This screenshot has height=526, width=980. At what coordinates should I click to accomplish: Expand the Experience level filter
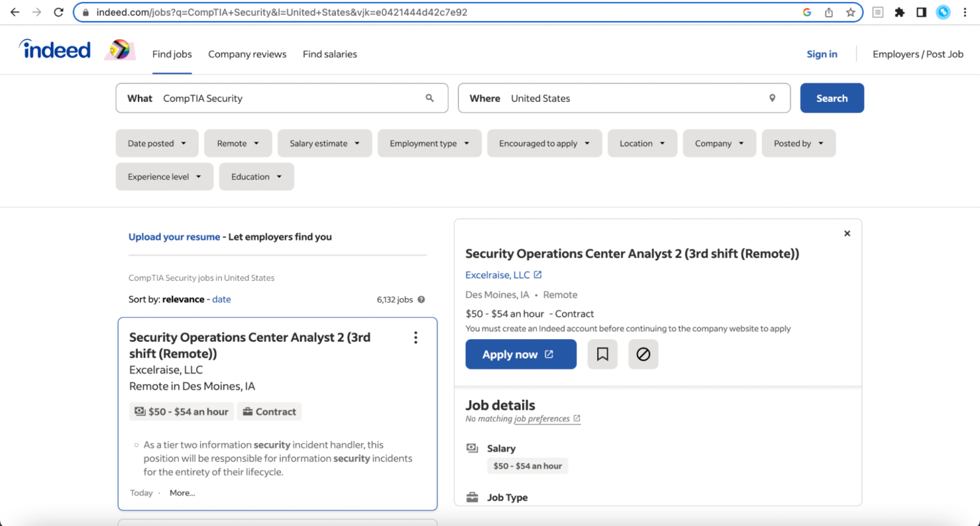click(x=165, y=176)
